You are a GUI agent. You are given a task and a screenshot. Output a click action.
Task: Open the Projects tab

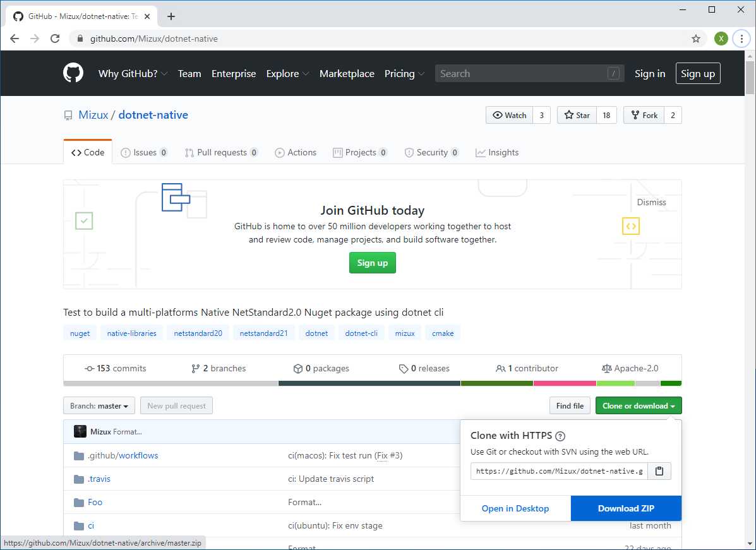359,152
